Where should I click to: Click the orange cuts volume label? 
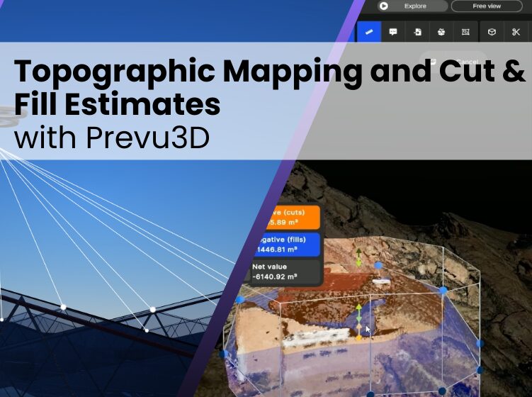click(x=293, y=218)
